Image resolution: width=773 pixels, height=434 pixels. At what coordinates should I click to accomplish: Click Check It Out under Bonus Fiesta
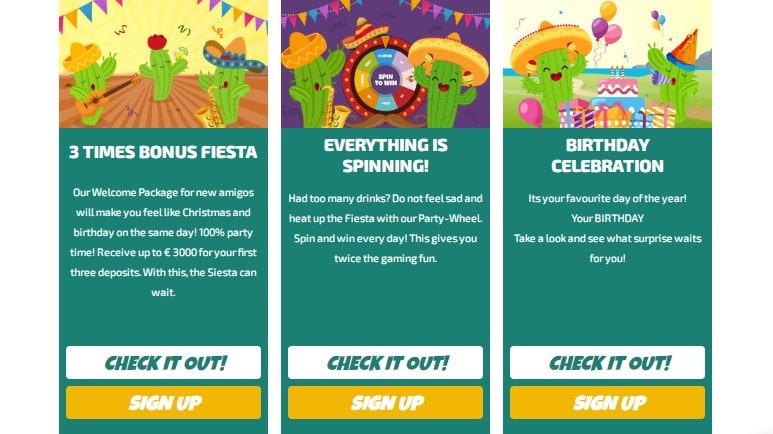[x=163, y=362]
